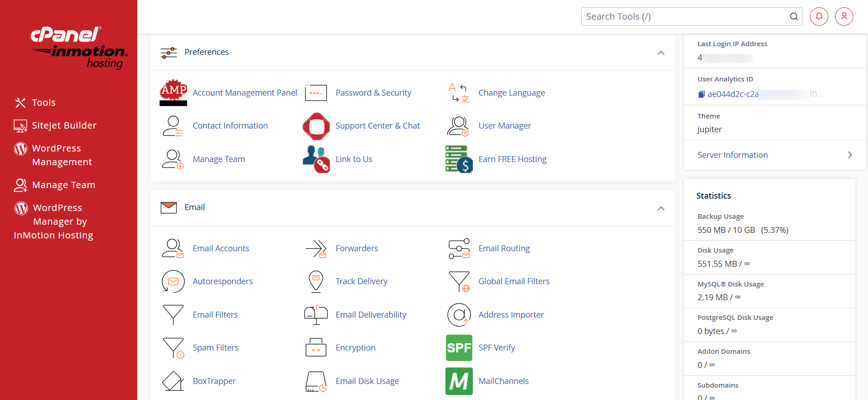868x400 pixels.
Task: Open Manage Team in the sidebar
Action: coord(54,185)
